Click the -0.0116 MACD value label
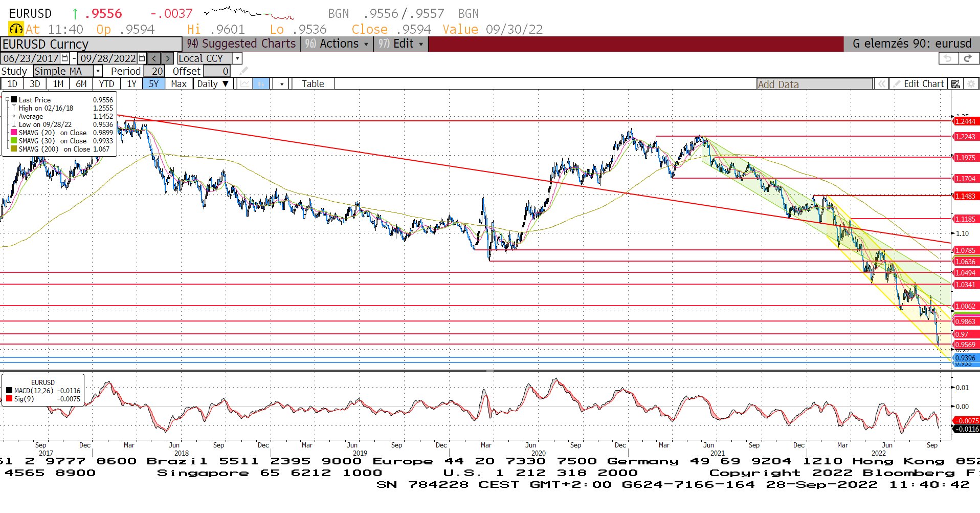This screenshot has width=980, height=513. 966,429
